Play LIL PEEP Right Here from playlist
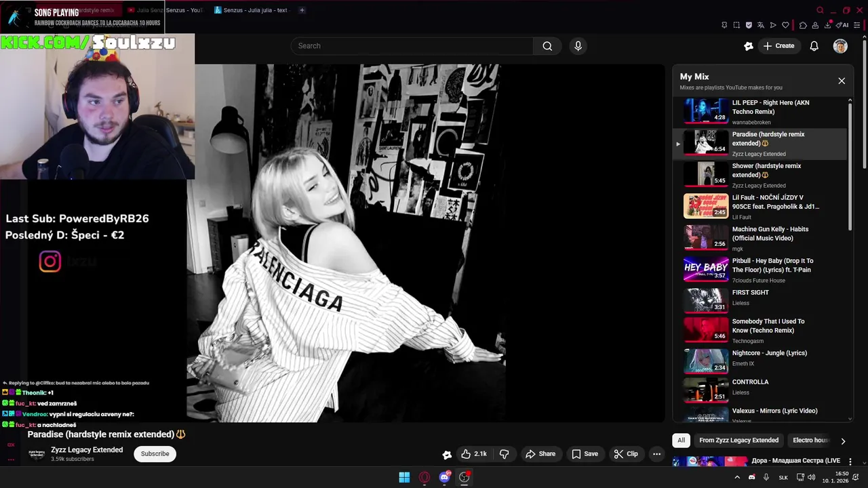 [x=759, y=112]
